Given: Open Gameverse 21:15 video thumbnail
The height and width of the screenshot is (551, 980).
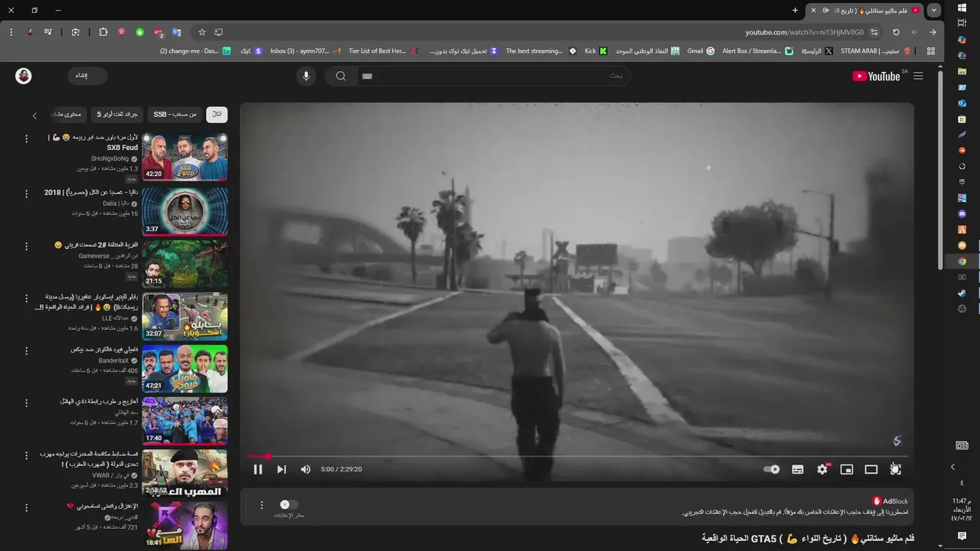Looking at the screenshot, I should coord(185,263).
